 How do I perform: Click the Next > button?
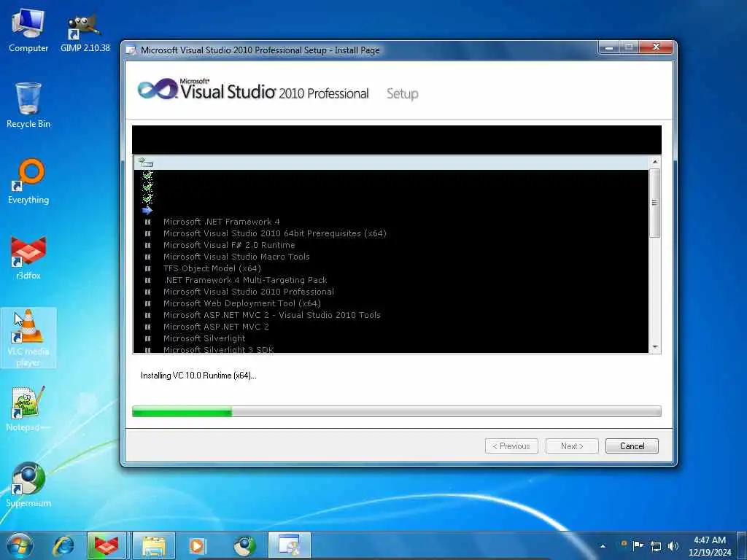572,446
